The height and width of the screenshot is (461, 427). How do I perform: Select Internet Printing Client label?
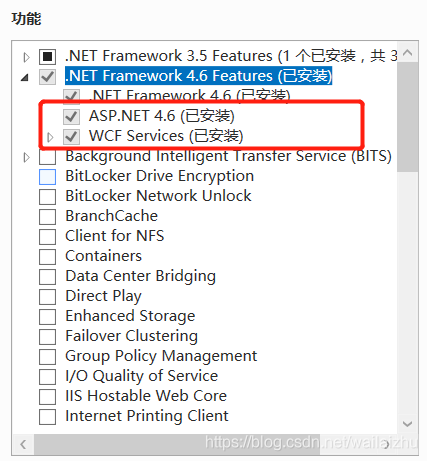[147, 416]
